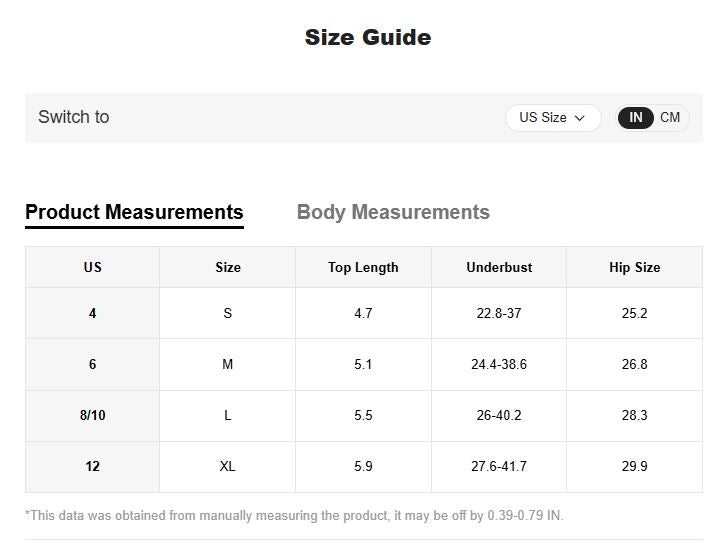The height and width of the screenshot is (548, 717).
Task: Select the IN unit toggle
Action: coord(635,118)
